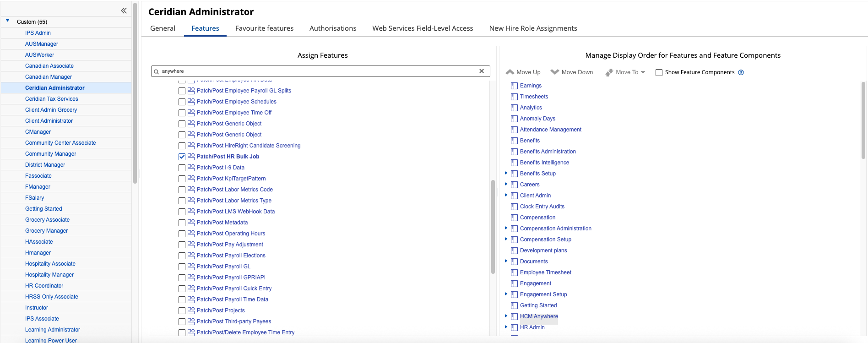The width and height of the screenshot is (868, 343).
Task: Select the IPS Admin role
Action: 38,33
